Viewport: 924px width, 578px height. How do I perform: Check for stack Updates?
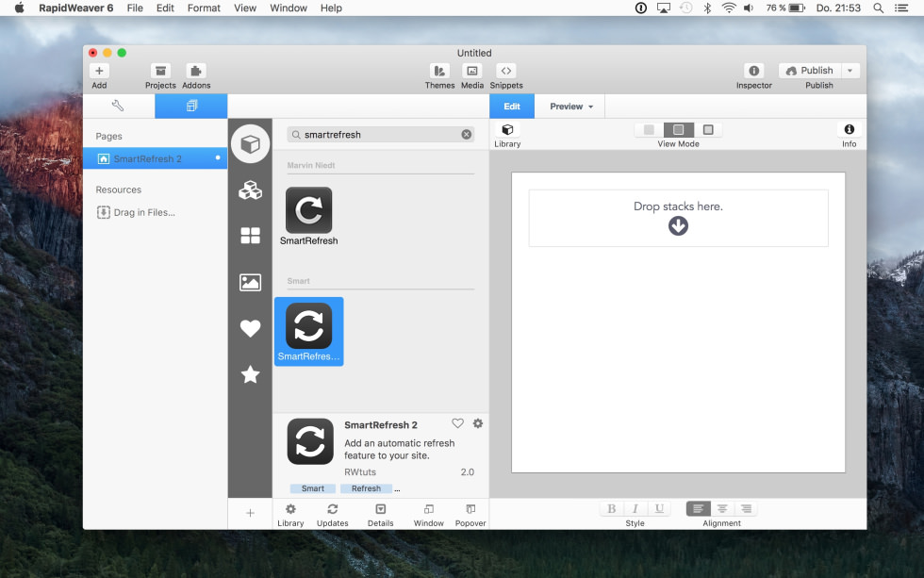[x=332, y=515]
